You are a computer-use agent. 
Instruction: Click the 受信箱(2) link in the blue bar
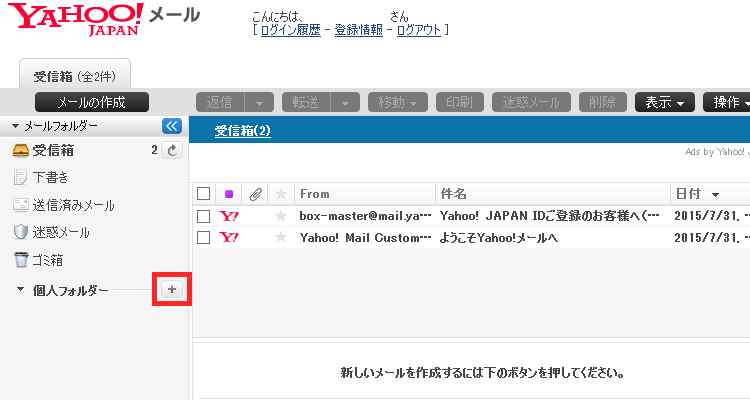243,131
